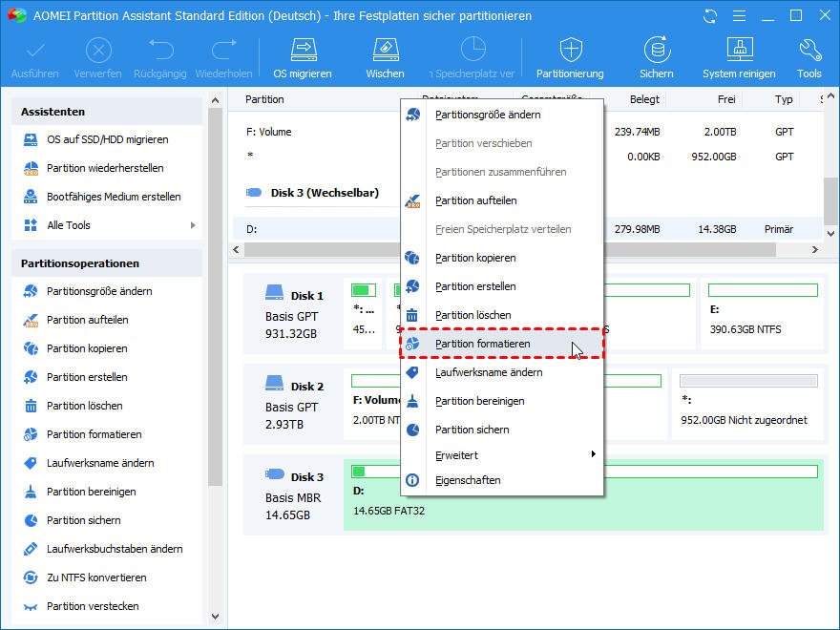Screen dimensions: 840x630
Task: Choose Partition löschen in the context menu
Action: tap(472, 315)
